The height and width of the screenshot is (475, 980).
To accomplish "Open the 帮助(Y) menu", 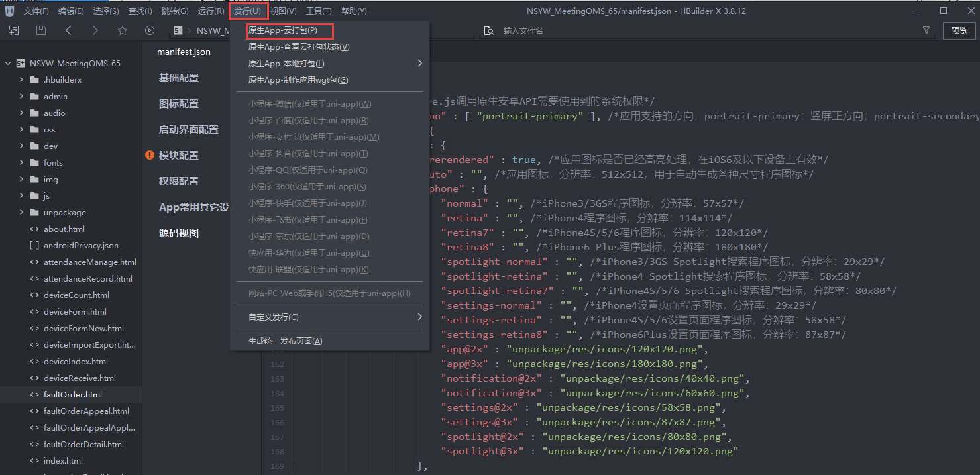I will tap(354, 11).
